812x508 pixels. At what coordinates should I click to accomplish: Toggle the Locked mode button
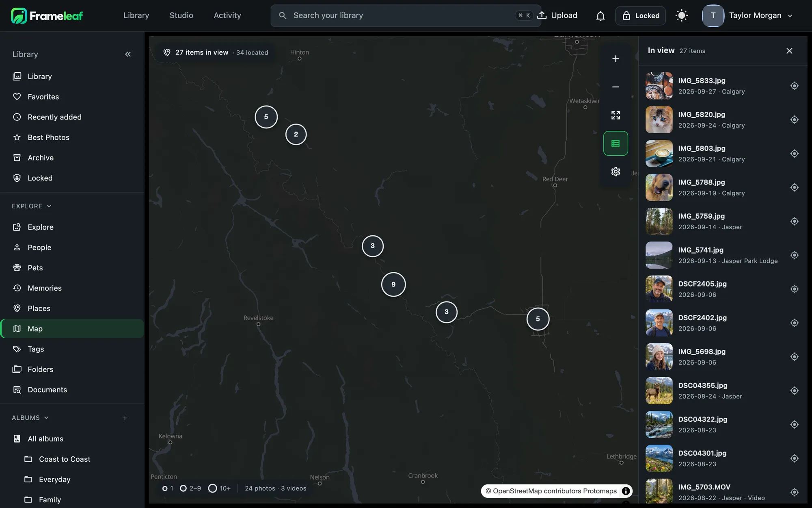(x=640, y=16)
